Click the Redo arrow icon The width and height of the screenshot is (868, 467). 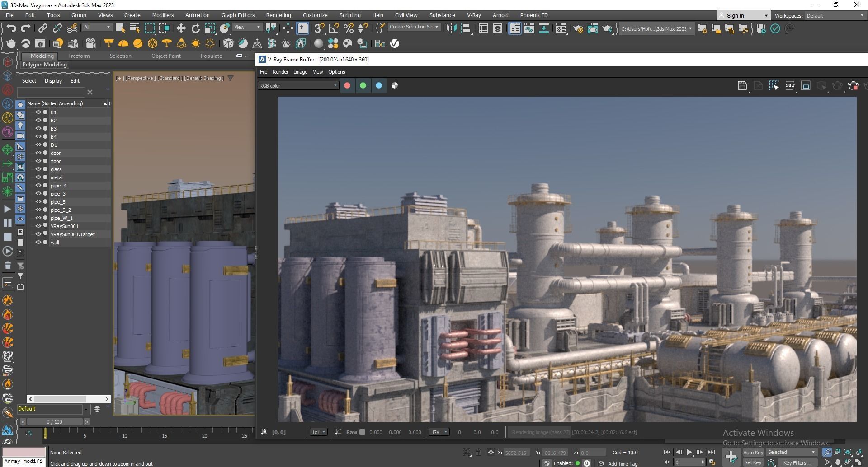click(25, 28)
